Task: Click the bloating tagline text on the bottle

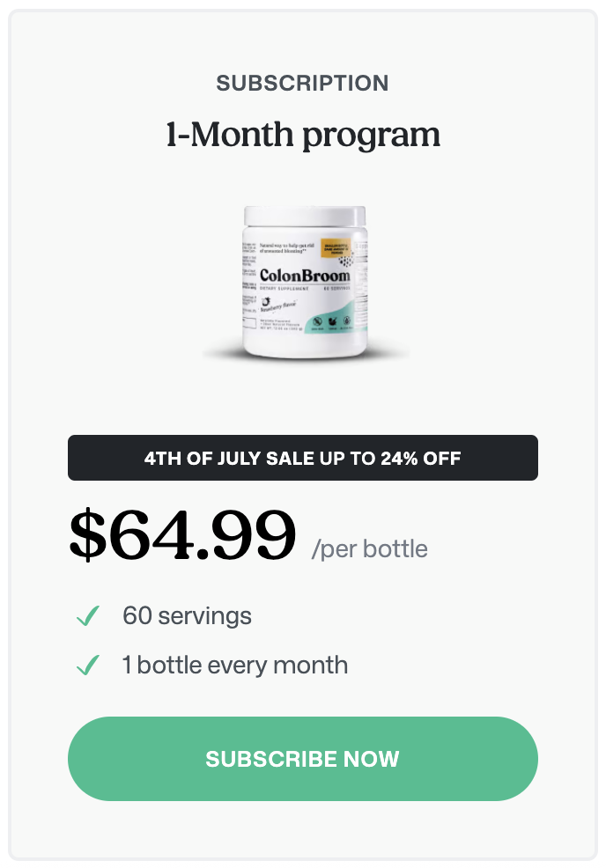Action: tap(287, 248)
